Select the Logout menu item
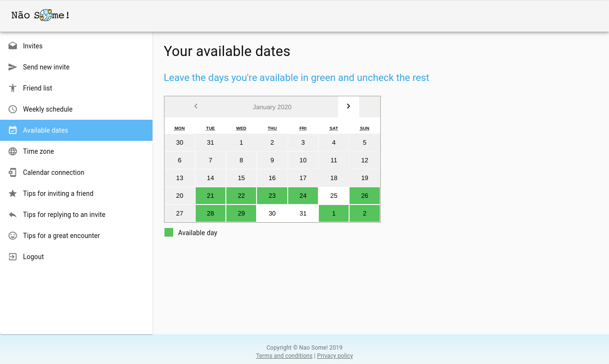 point(76,257)
